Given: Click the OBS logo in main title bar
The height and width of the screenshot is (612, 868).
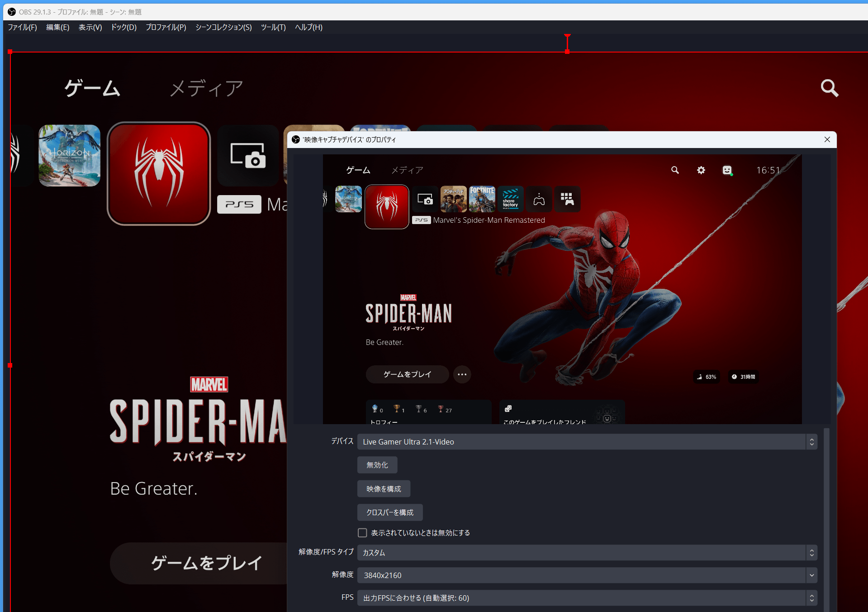Looking at the screenshot, I should coord(12,12).
